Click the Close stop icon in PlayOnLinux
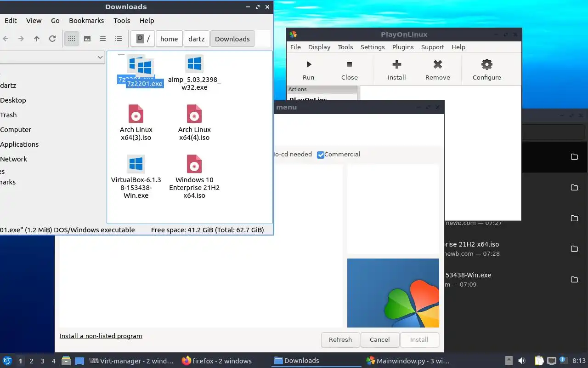This screenshot has width=588, height=368. [349, 65]
